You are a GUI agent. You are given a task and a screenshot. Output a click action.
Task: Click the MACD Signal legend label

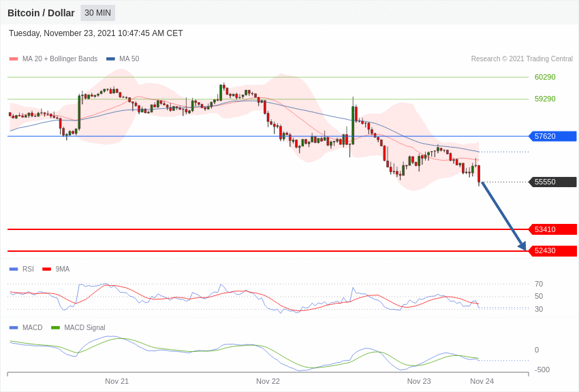coord(84,327)
